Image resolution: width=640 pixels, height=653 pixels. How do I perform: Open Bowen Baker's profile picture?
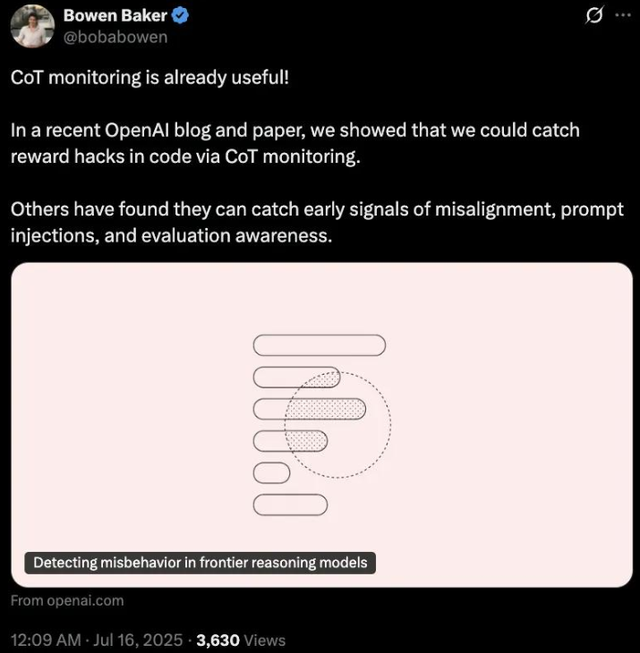(x=33, y=25)
